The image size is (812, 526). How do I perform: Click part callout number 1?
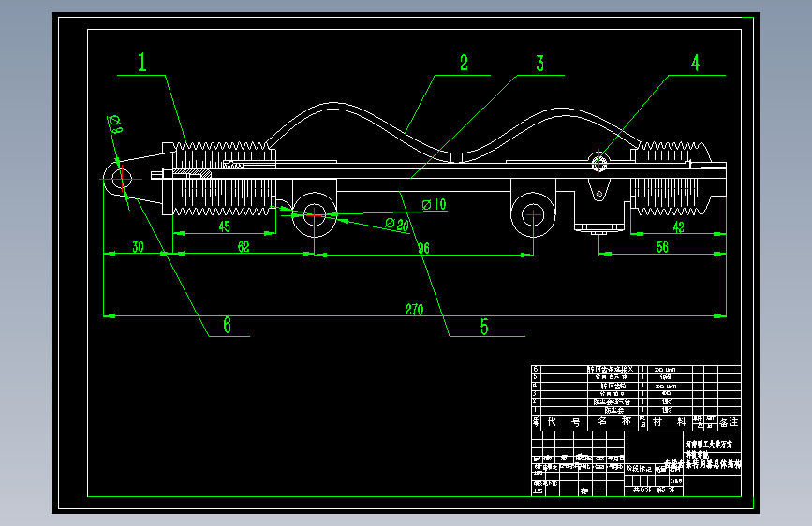coord(142,63)
